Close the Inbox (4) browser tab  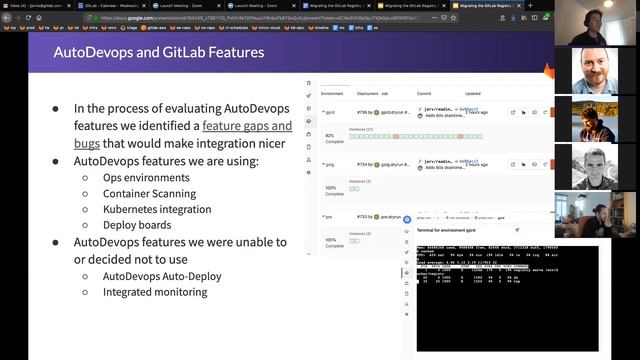(x=69, y=6)
